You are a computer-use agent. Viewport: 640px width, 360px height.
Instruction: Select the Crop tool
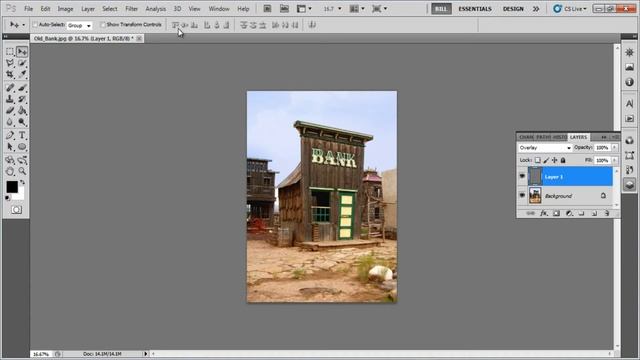pyautogui.click(x=10, y=75)
